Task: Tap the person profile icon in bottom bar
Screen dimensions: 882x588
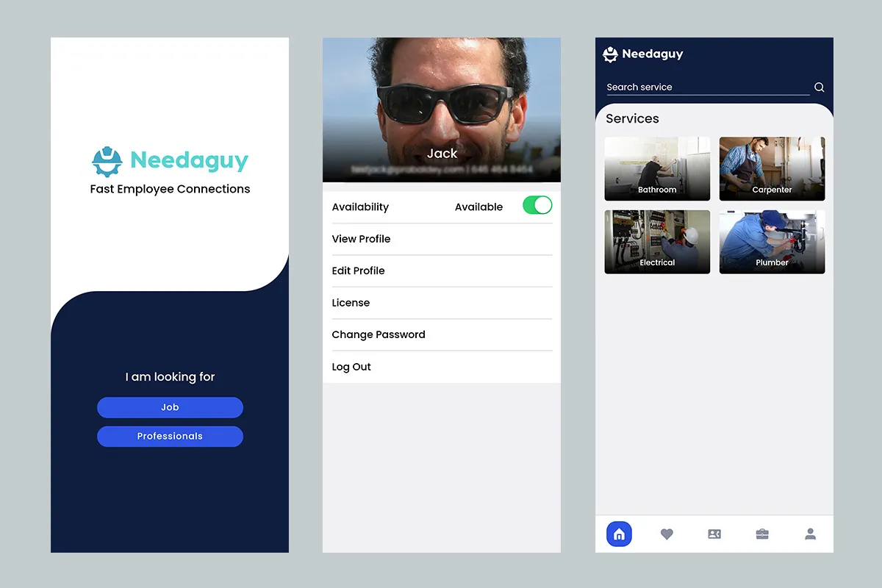Action: point(810,534)
